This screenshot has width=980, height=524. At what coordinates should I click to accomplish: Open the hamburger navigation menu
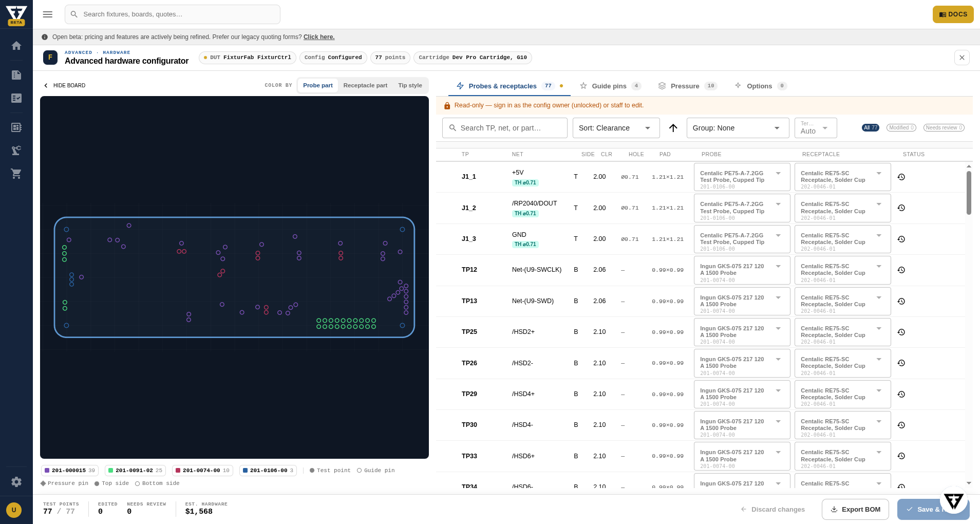48,14
